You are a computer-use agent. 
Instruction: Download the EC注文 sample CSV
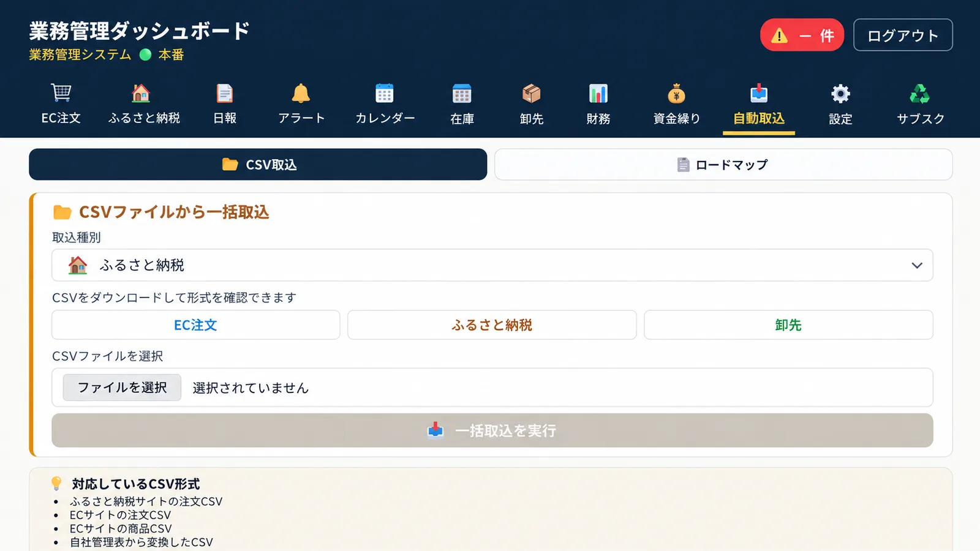(196, 324)
